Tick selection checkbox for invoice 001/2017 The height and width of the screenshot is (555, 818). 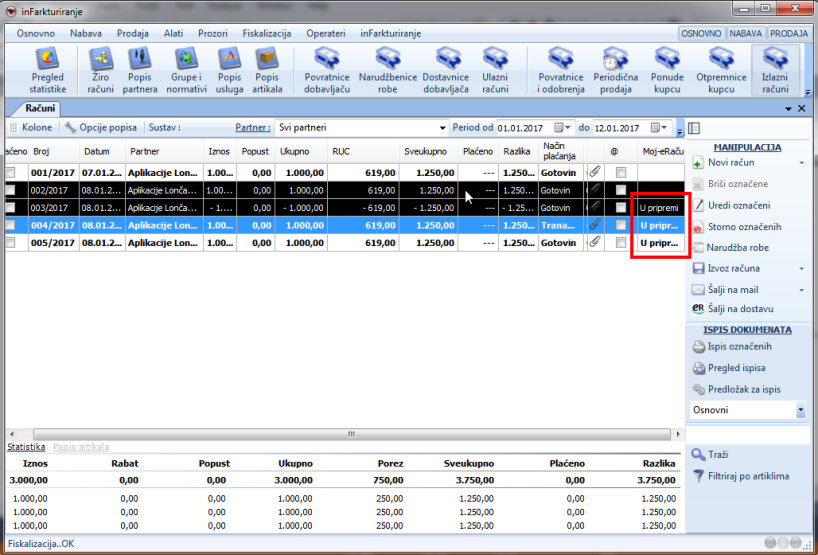click(x=10, y=172)
